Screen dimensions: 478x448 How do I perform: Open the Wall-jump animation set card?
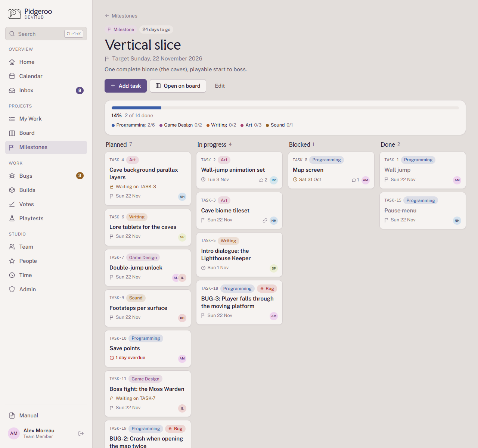click(239, 170)
